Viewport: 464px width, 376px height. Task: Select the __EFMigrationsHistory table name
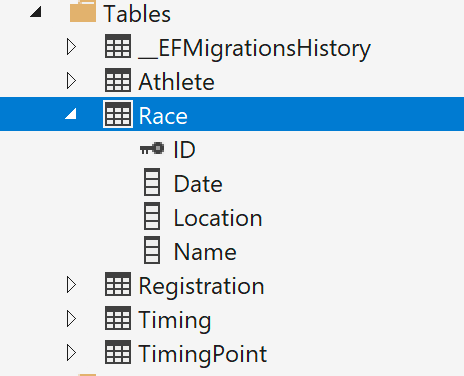click(254, 49)
